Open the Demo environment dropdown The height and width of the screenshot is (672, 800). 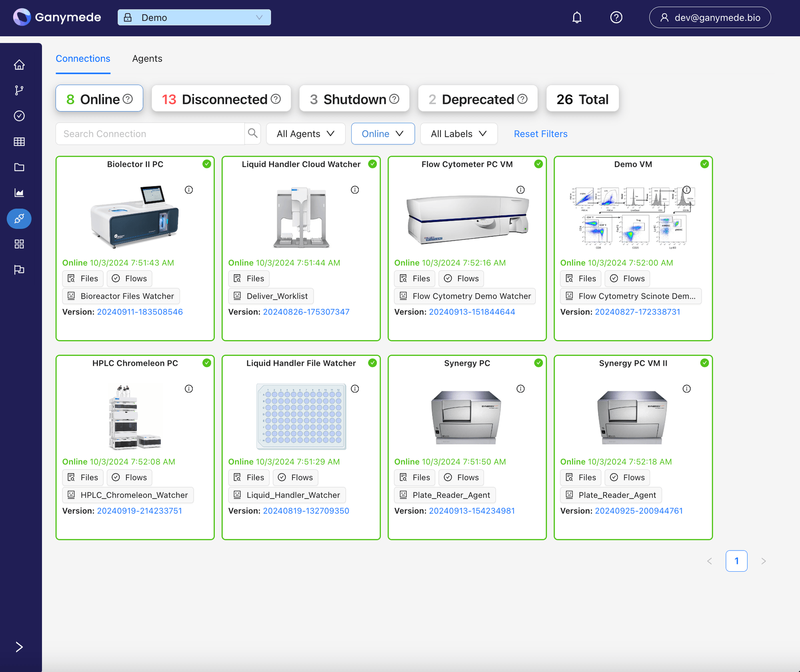194,18
